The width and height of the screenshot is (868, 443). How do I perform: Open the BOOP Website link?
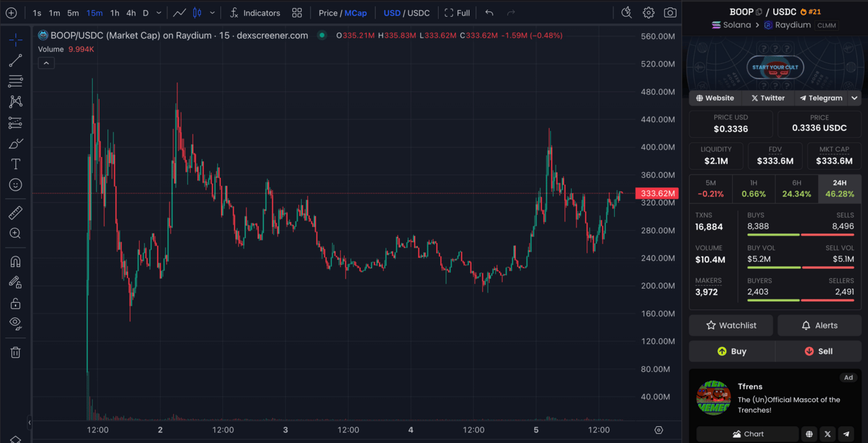pyautogui.click(x=714, y=98)
